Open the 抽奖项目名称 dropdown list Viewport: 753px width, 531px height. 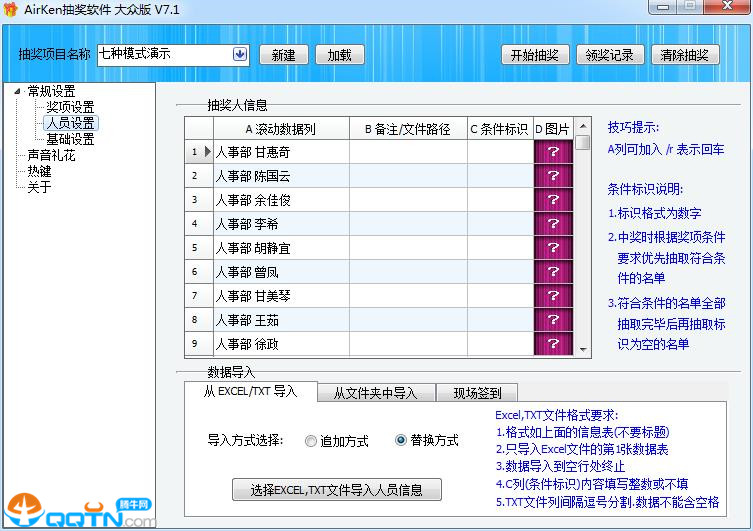point(240,54)
